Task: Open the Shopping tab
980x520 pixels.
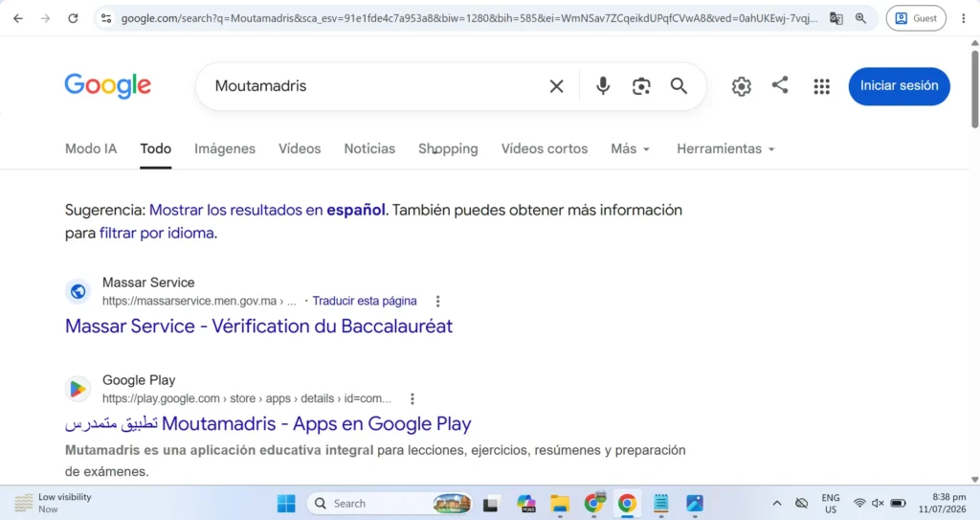Action: (x=448, y=149)
